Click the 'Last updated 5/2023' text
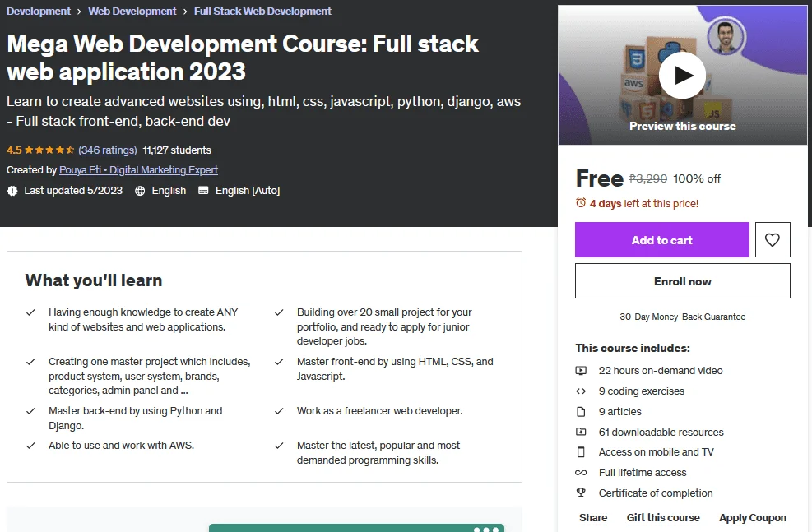The height and width of the screenshot is (532, 812). [73, 191]
